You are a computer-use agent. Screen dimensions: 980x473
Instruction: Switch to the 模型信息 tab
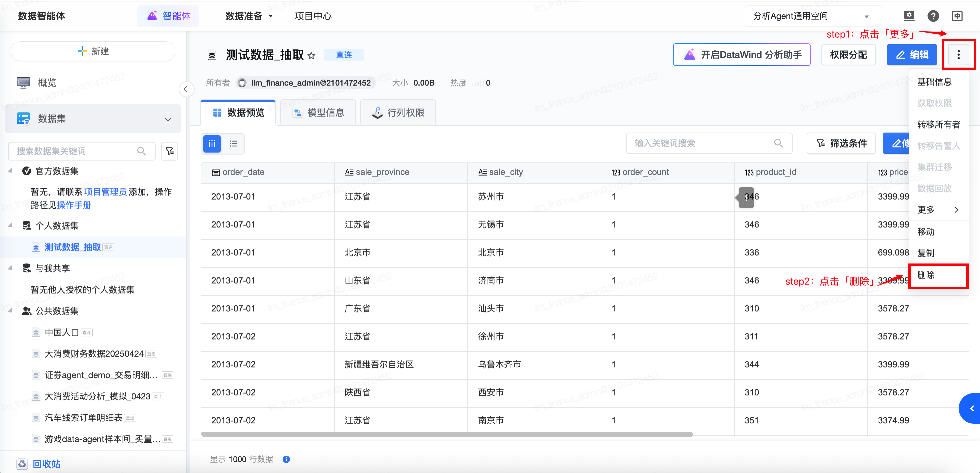pos(318,113)
